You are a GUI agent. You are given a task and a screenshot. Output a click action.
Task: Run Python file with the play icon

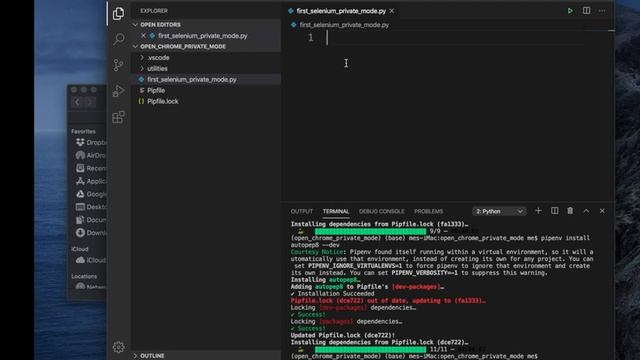tap(570, 11)
